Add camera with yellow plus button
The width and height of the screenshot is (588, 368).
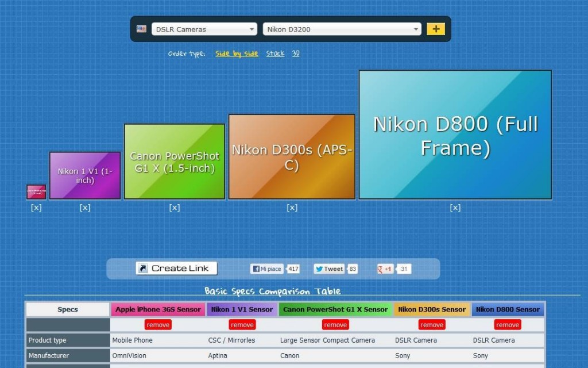pyautogui.click(x=436, y=29)
